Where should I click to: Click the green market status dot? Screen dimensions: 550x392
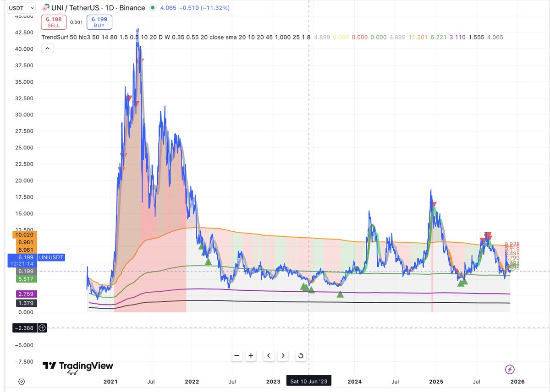(x=152, y=8)
